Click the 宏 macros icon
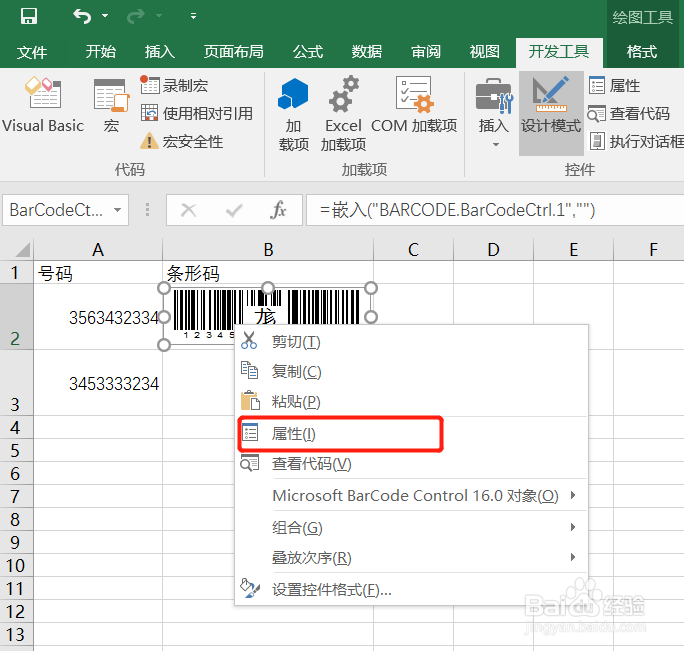Viewport: 684px width, 651px height. [111, 105]
